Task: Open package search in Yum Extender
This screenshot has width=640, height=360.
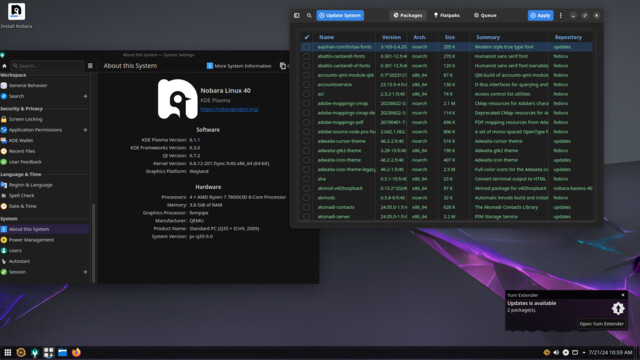Action: point(309,16)
